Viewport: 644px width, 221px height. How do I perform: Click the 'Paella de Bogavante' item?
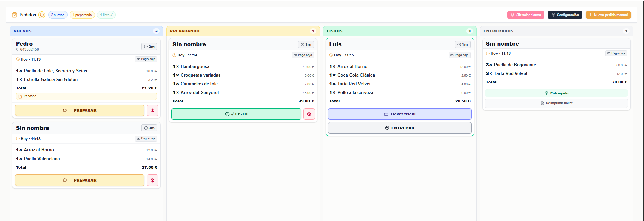click(x=515, y=65)
